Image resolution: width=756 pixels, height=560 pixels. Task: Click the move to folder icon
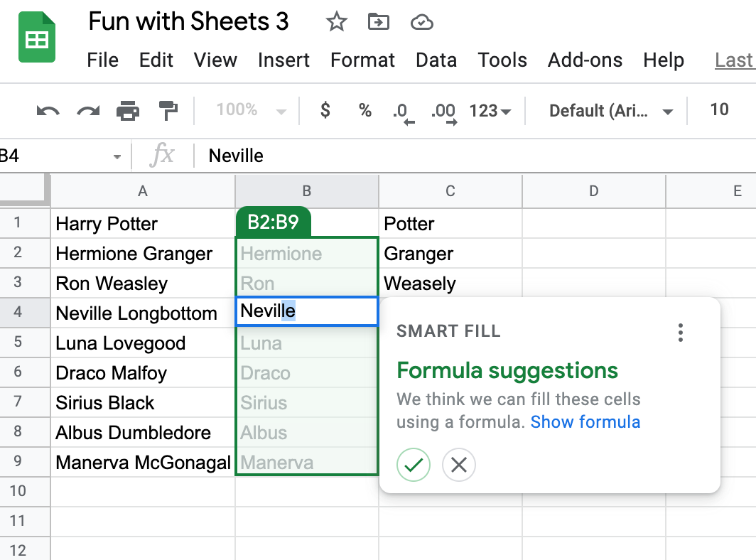(x=379, y=23)
